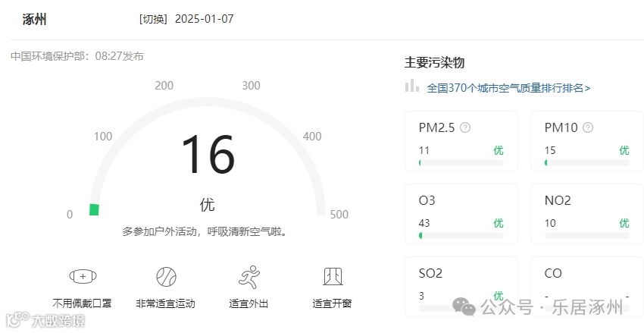Select the NO2 pollutant card
The image size is (644, 333).
pos(587,214)
